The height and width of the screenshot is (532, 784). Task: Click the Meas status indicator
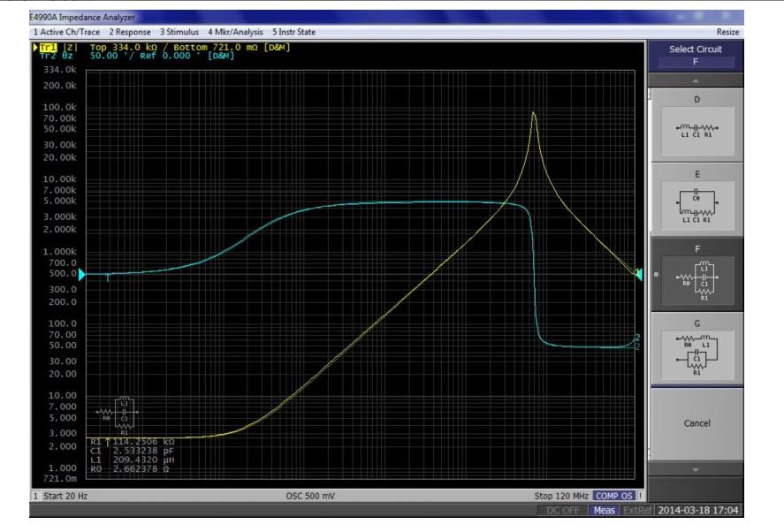[604, 511]
